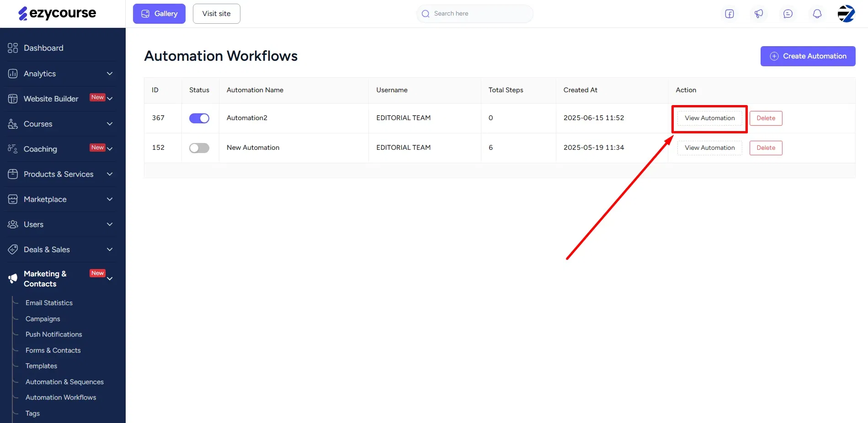Click the Status column header
868x423 pixels.
point(199,90)
